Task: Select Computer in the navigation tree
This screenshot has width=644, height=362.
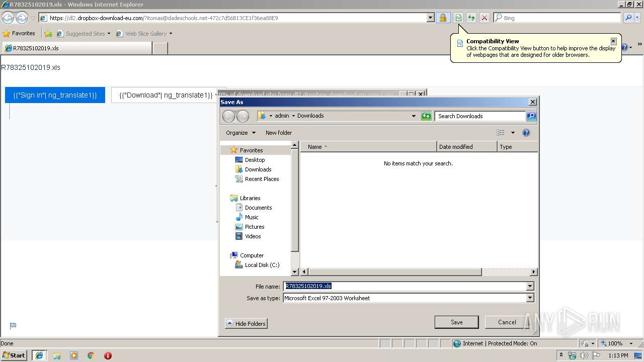Action: [x=252, y=255]
